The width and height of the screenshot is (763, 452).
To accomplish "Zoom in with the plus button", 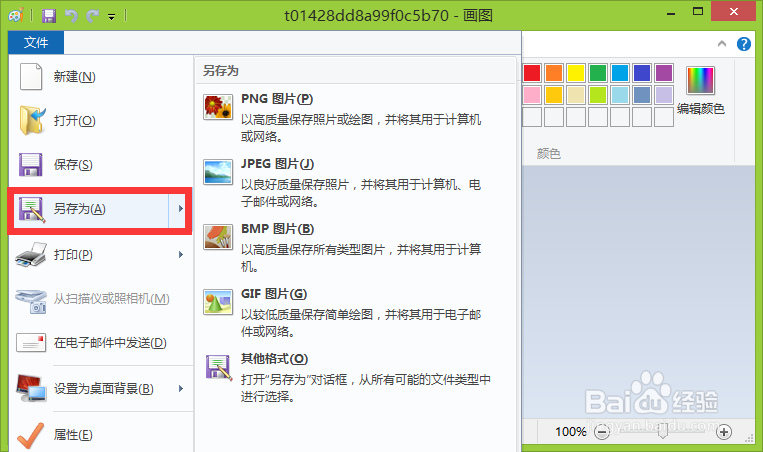I will 724,432.
